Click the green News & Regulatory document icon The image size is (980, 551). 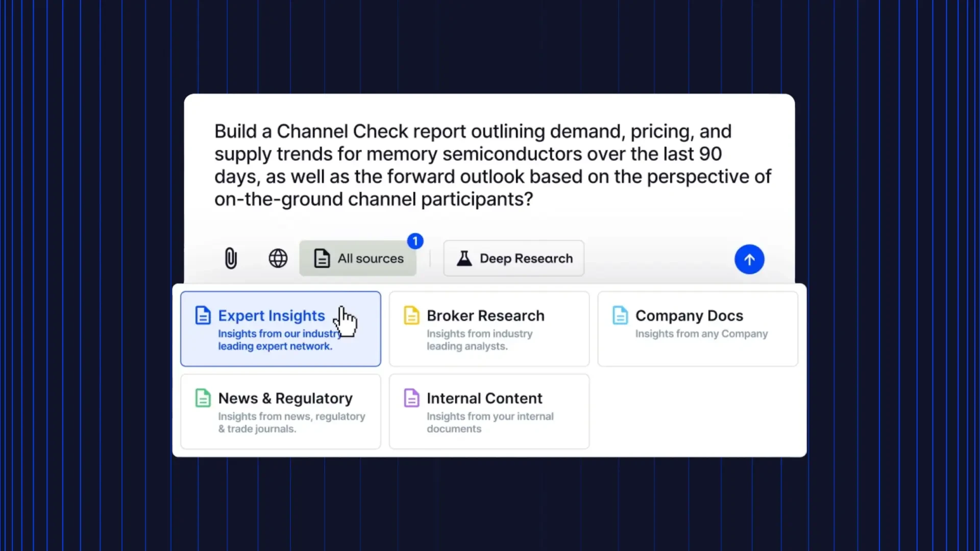(x=203, y=398)
